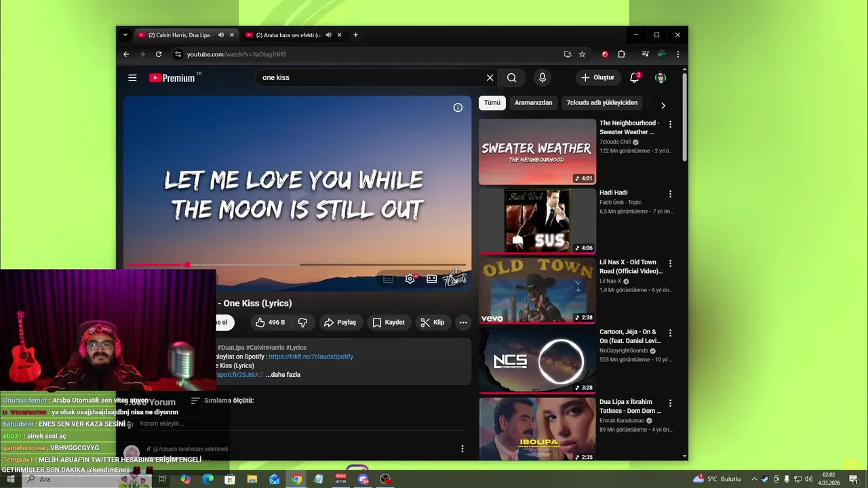Open Old Town Road video thumbnail
Image resolution: width=868 pixels, height=488 pixels.
point(537,291)
